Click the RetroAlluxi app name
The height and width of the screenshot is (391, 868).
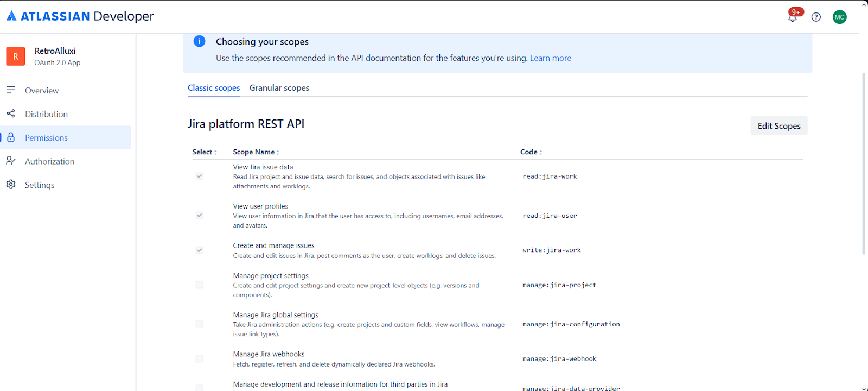click(x=55, y=51)
